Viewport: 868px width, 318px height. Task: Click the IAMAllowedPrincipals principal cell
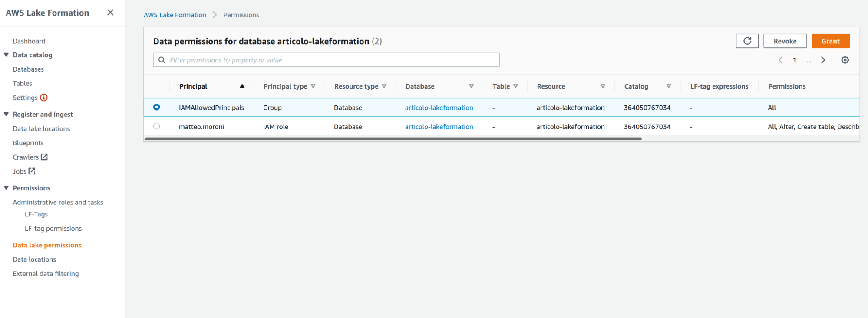211,108
